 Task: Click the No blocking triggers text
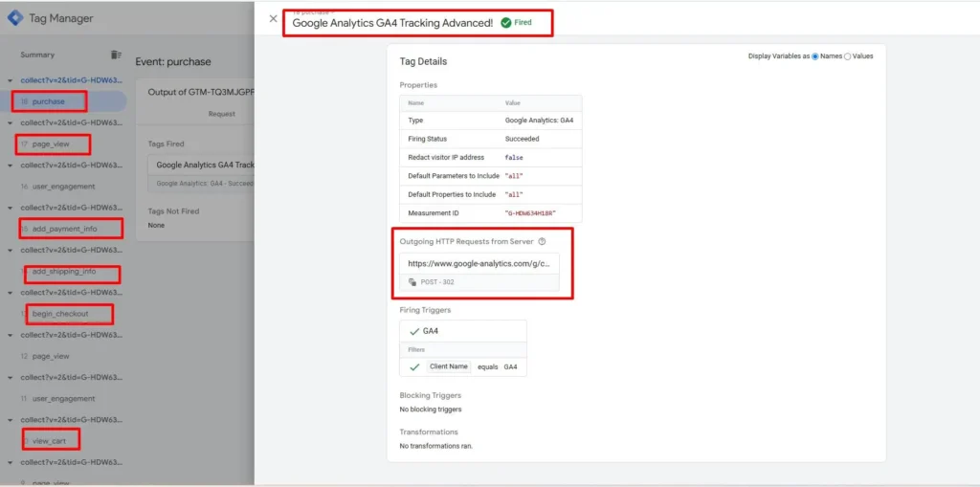(431, 410)
